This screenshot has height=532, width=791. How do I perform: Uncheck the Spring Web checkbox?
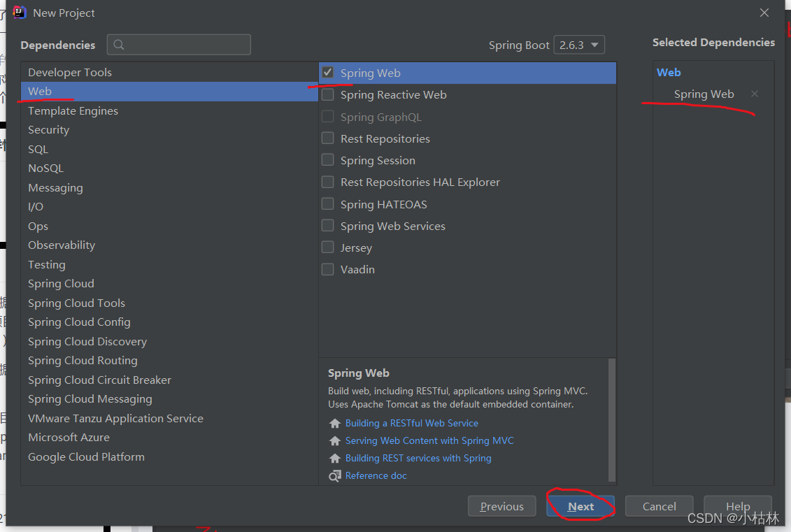328,73
